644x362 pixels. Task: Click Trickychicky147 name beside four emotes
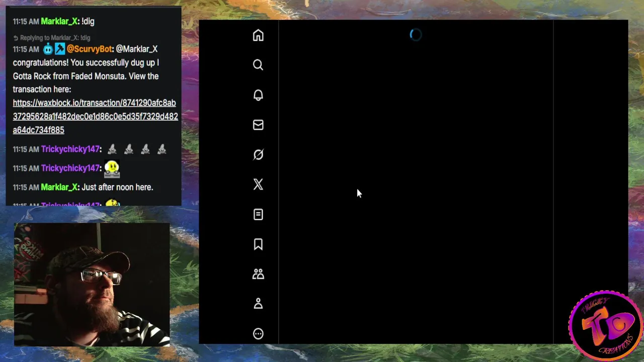point(70,149)
